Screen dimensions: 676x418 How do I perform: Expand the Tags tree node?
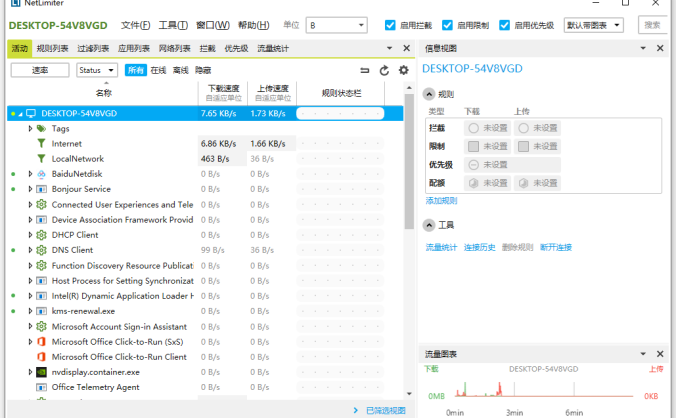(x=30, y=128)
